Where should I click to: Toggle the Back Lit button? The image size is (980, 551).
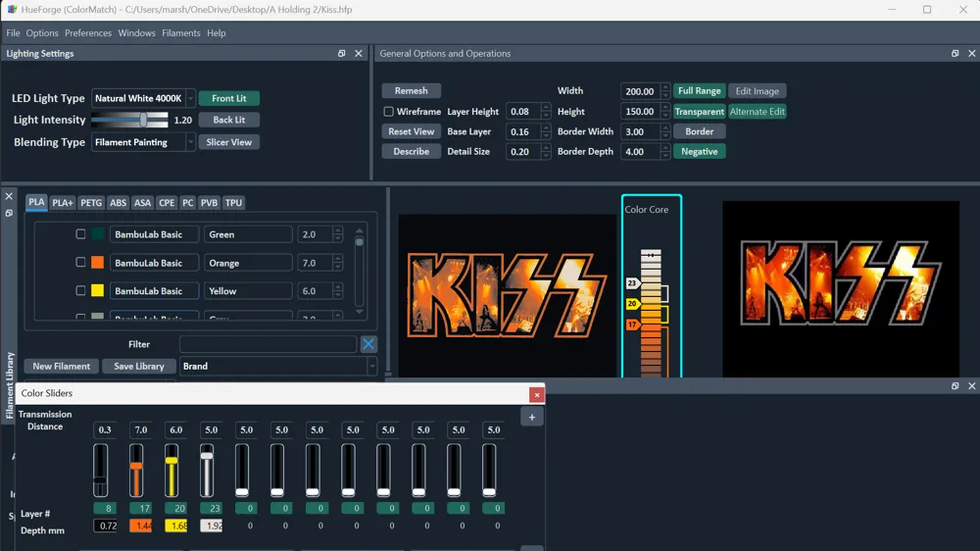(228, 120)
